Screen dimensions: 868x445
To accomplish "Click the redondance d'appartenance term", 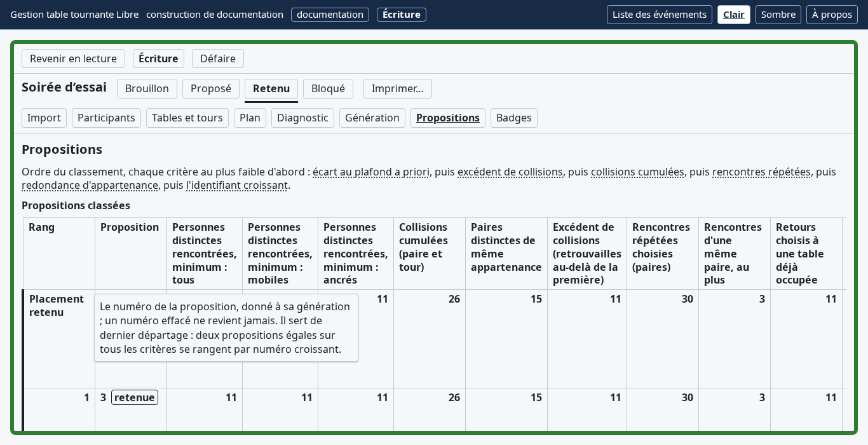I will (90, 185).
